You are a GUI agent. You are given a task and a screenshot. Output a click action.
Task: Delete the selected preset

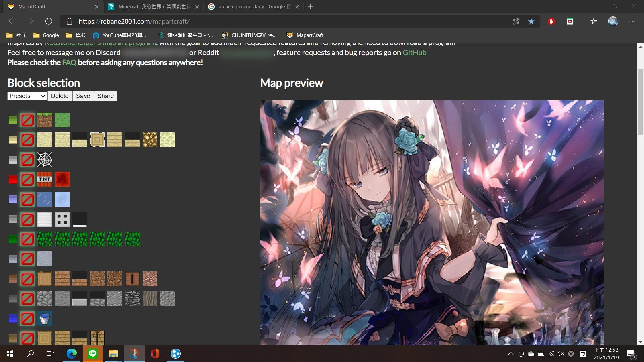60,96
